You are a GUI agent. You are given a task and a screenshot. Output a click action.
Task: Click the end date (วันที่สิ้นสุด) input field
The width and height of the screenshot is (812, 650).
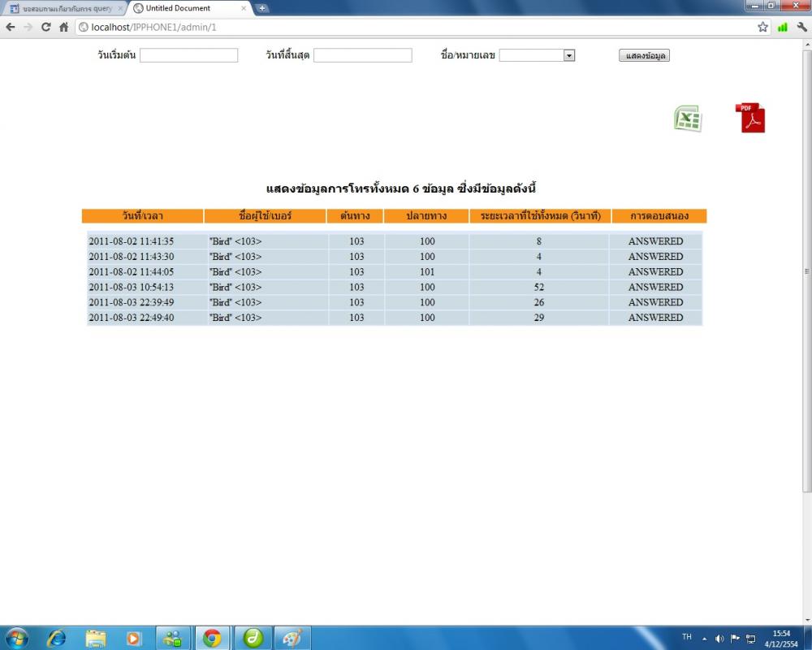pyautogui.click(x=363, y=55)
